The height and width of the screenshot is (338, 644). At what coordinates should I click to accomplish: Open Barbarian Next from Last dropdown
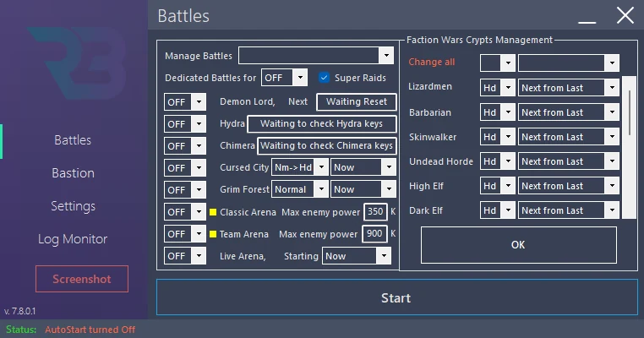(569, 112)
